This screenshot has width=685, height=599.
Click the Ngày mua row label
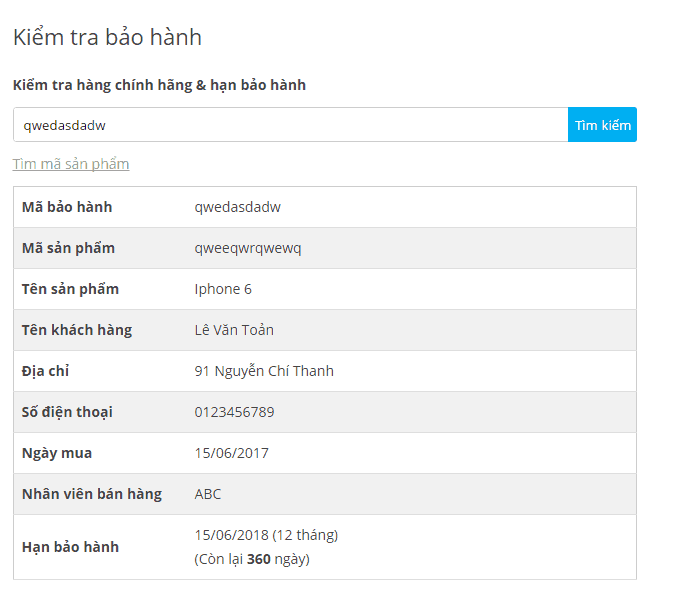coord(57,453)
